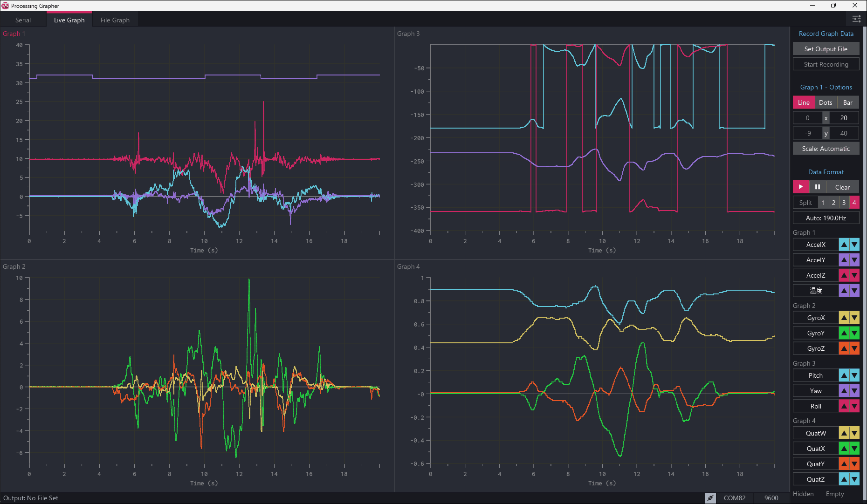Screen dimensions: 867x504
Task: Click the play button under Data Format
Action: point(801,187)
